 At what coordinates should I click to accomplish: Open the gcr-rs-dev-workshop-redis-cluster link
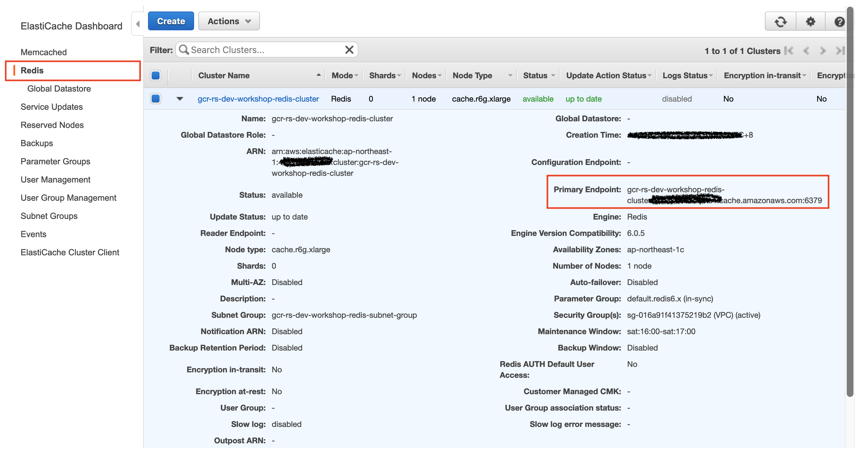pyautogui.click(x=258, y=99)
